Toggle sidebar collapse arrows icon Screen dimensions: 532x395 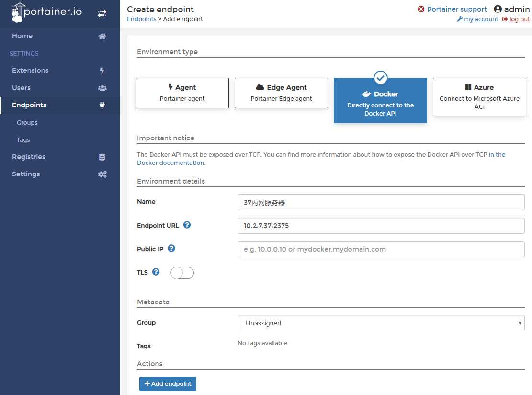coord(102,13)
